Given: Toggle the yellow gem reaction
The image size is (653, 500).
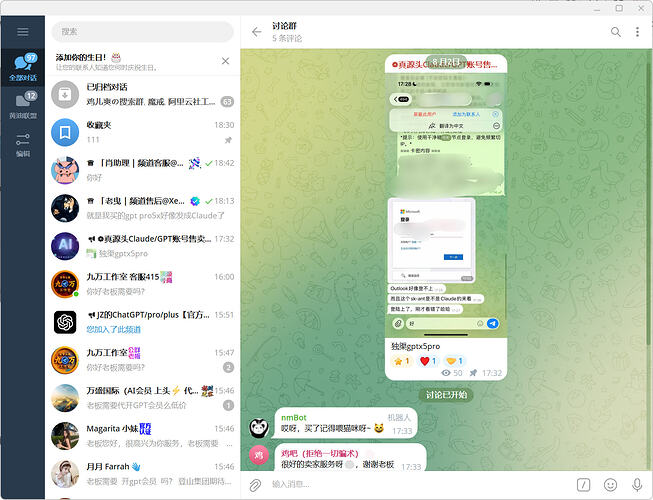Looking at the screenshot, I should (454, 361).
